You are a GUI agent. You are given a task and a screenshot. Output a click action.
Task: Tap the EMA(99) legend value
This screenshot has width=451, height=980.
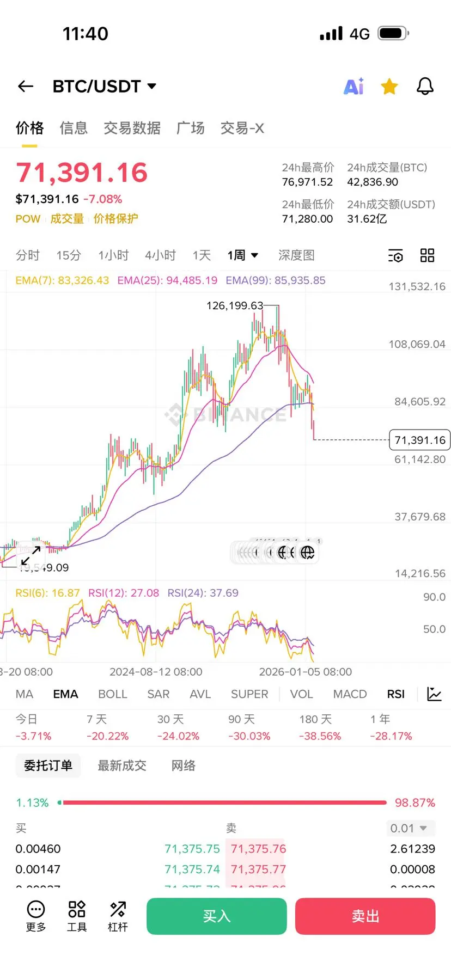click(276, 280)
